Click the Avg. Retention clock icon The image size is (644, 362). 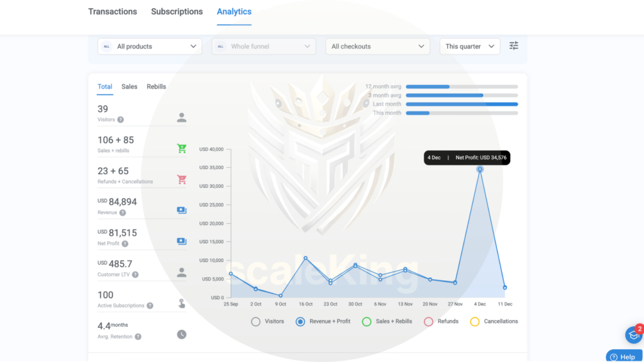click(182, 334)
